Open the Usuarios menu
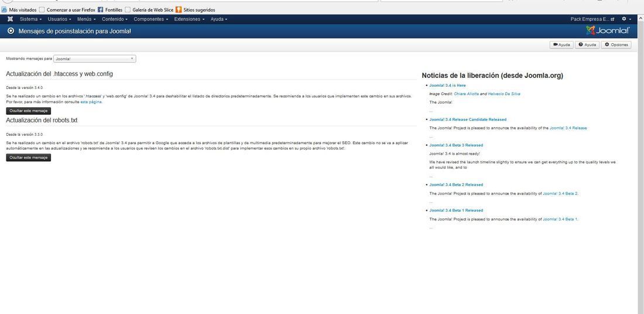The width and height of the screenshot is (644, 314). point(59,19)
